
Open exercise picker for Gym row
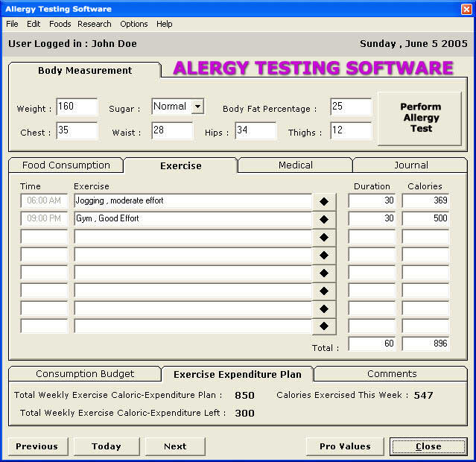point(324,219)
